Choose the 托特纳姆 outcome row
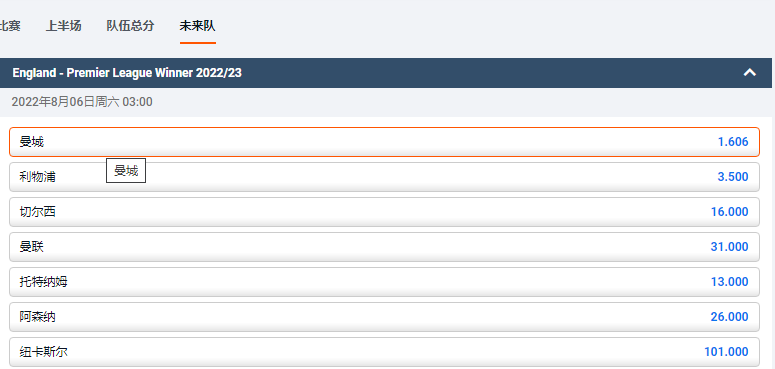 click(384, 282)
